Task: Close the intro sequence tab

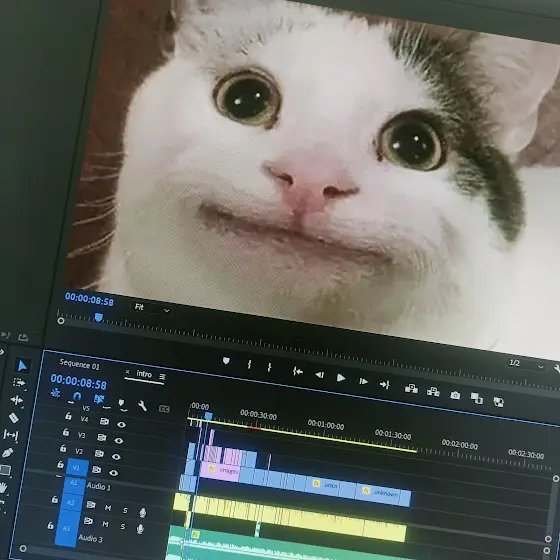Action: click(x=128, y=372)
